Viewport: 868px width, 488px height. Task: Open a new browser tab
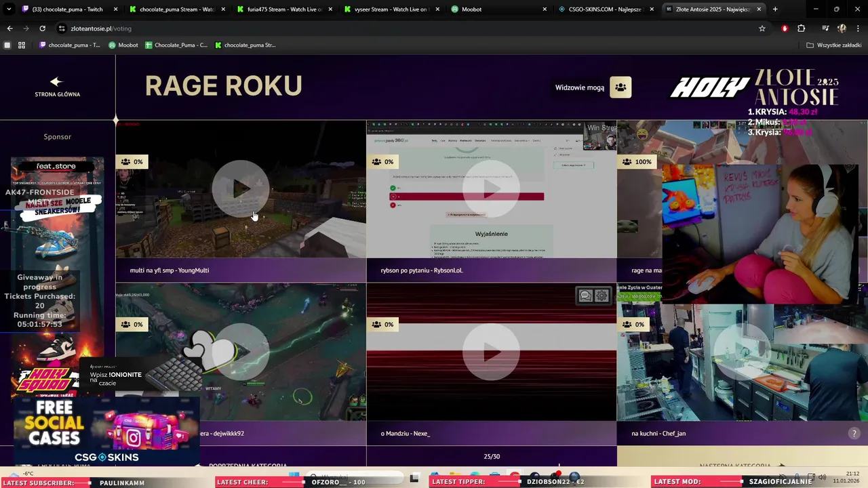[x=775, y=9]
